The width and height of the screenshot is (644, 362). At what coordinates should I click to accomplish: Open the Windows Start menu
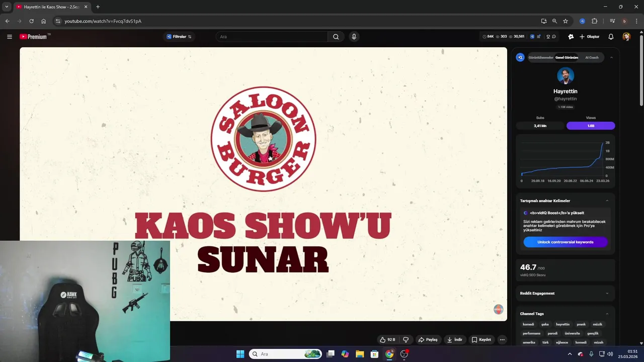(240, 354)
